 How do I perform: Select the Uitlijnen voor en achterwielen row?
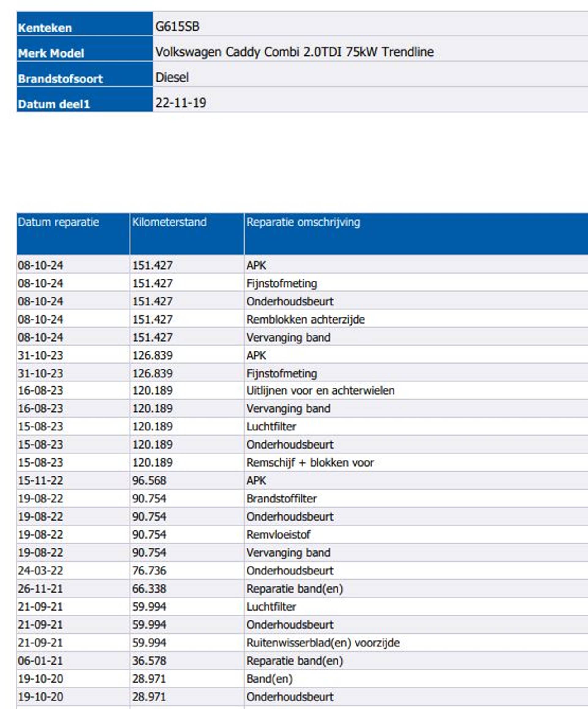pos(320,391)
